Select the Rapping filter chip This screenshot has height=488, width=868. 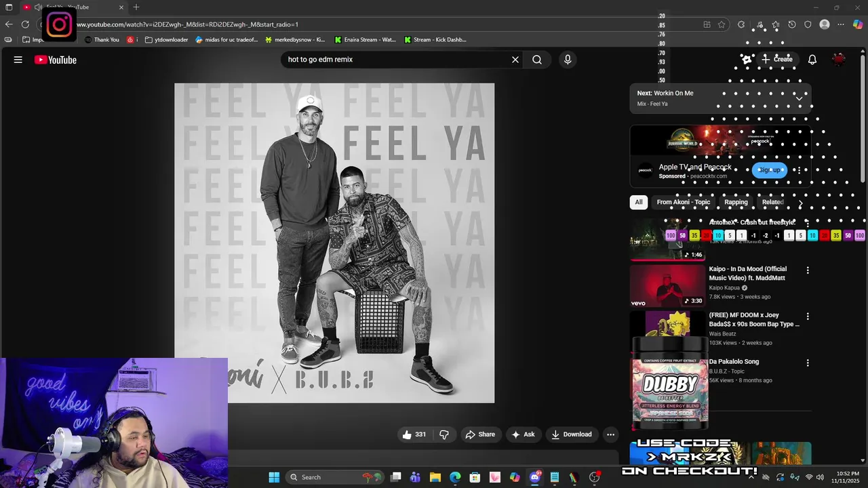[736, 202]
